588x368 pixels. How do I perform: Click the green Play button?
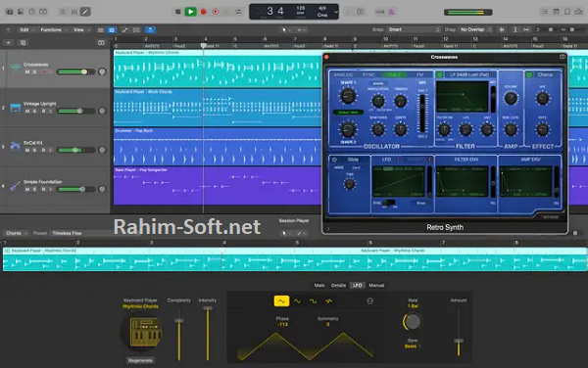(190, 12)
